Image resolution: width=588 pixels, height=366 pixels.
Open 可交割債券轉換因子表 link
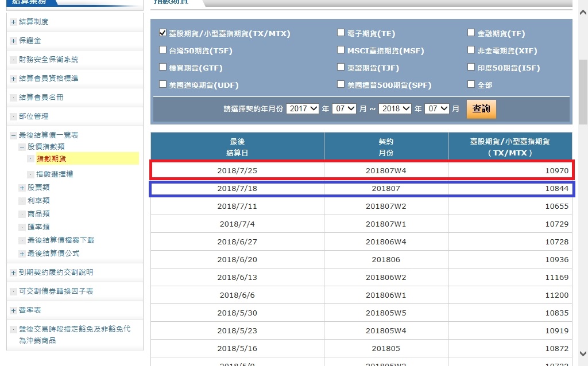click(56, 291)
